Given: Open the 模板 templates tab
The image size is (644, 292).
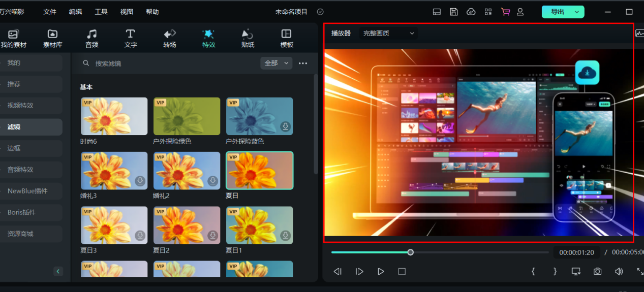Looking at the screenshot, I should [287, 39].
